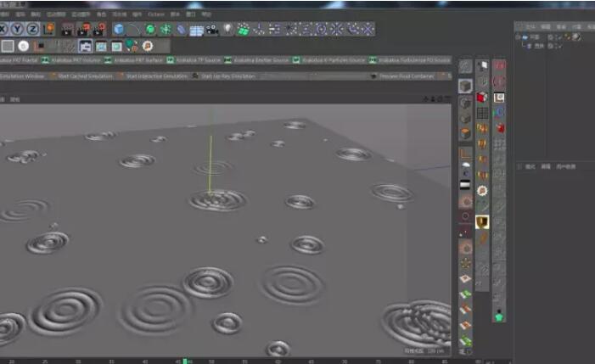Click the Floor grid object icon

[196, 30]
